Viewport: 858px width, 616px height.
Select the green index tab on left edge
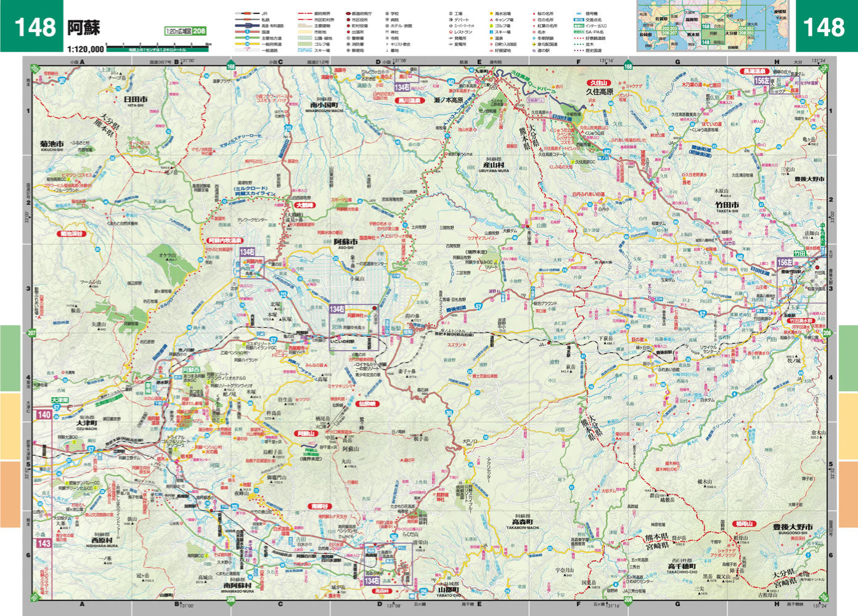(10, 358)
